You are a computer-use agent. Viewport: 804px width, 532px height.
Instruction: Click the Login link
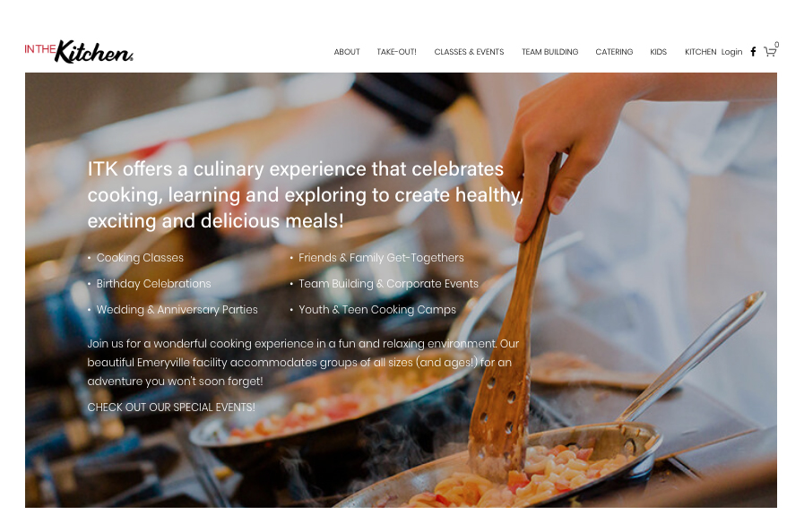point(731,52)
